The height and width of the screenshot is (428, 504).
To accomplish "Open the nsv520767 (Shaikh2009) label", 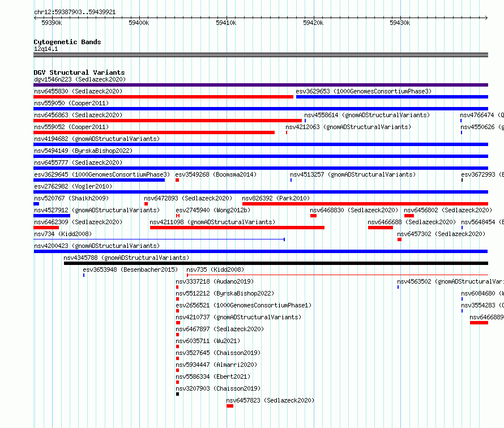I will click(71, 198).
